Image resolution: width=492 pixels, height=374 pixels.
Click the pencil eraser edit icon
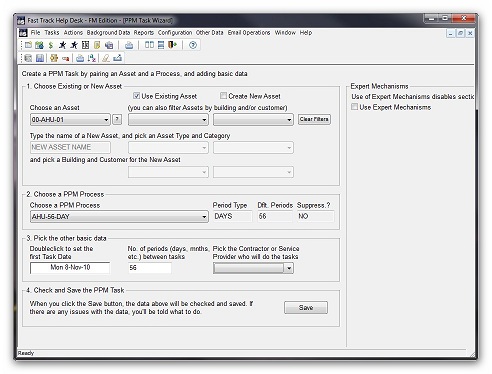tap(106, 58)
